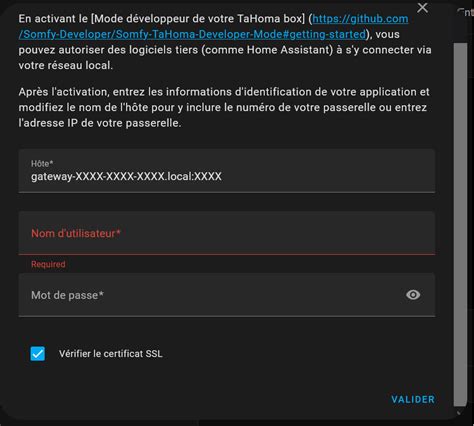
Task: Close the TaHoma configuration dialog
Action: (422, 7)
